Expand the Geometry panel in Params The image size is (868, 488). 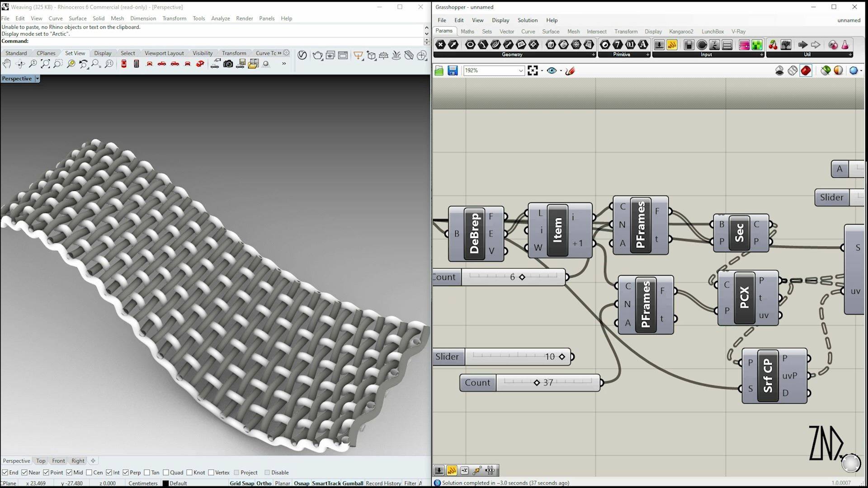594,55
